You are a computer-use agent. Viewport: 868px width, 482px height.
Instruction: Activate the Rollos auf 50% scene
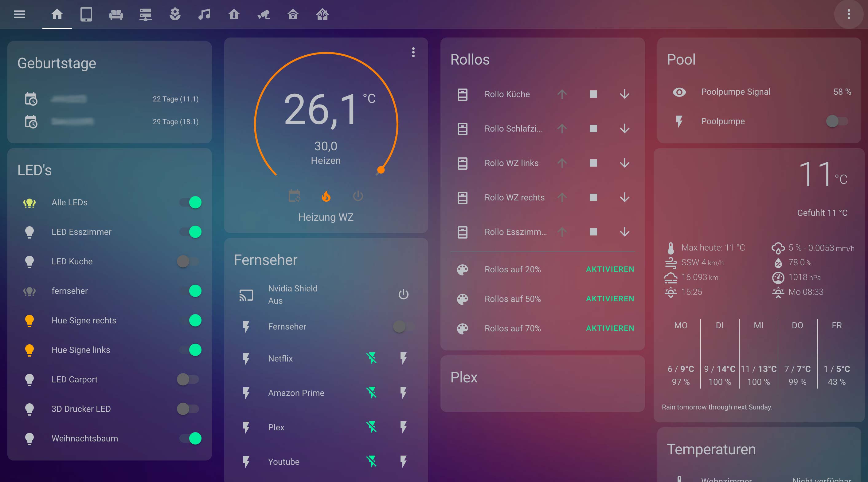pyautogui.click(x=610, y=299)
